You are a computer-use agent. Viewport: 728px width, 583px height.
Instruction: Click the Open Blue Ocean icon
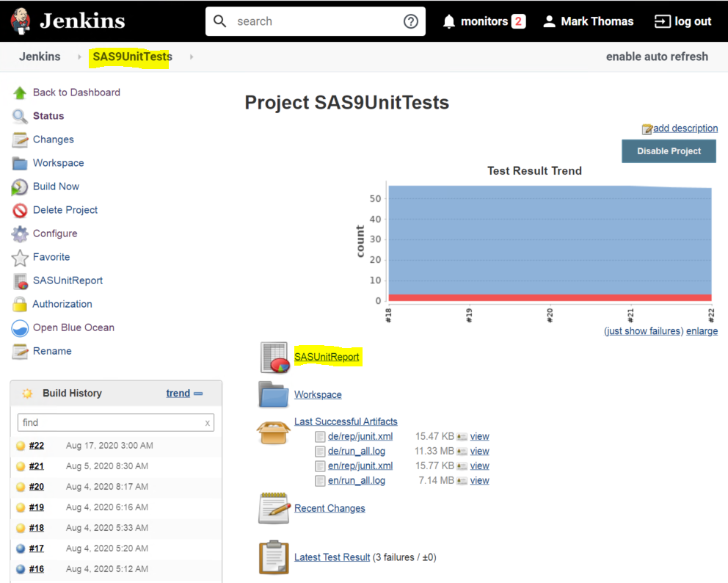(x=20, y=328)
